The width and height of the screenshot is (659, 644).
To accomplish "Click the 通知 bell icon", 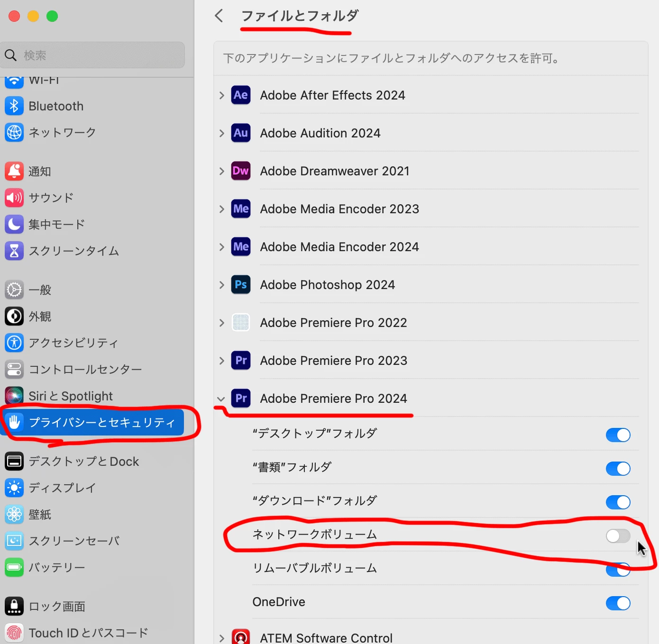I will (x=14, y=171).
